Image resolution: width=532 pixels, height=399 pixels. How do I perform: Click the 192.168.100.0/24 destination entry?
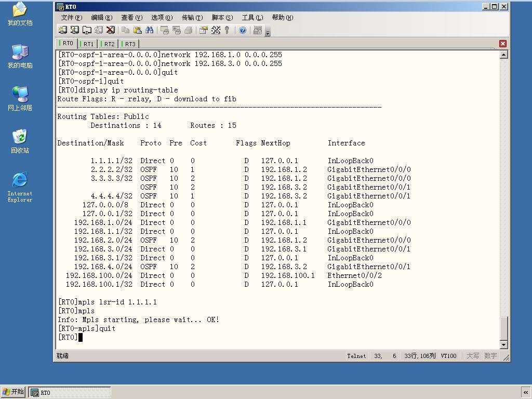coord(99,275)
